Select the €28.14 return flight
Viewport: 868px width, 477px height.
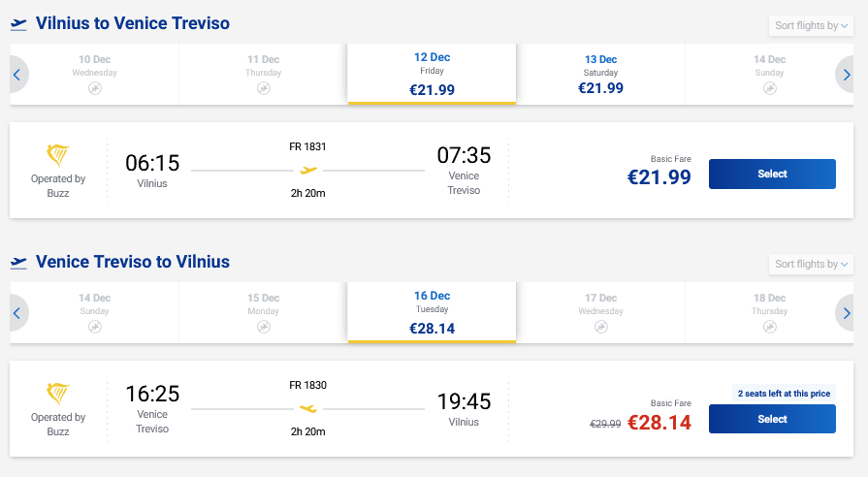[772, 419]
